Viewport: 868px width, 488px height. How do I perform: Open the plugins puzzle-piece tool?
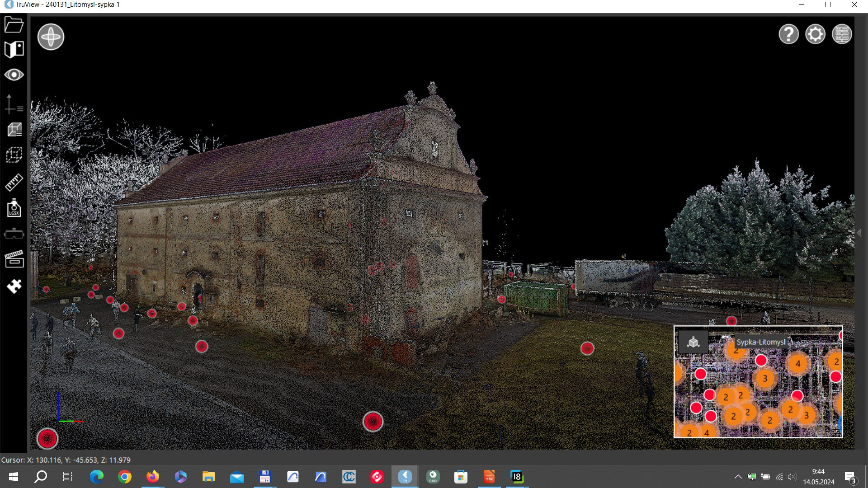point(14,286)
